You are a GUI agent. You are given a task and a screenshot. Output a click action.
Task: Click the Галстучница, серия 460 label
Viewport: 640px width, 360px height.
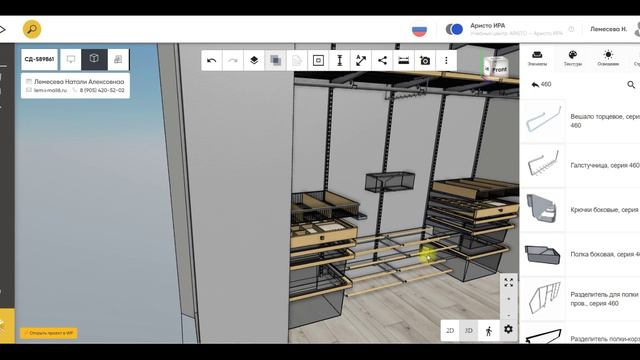605,165
